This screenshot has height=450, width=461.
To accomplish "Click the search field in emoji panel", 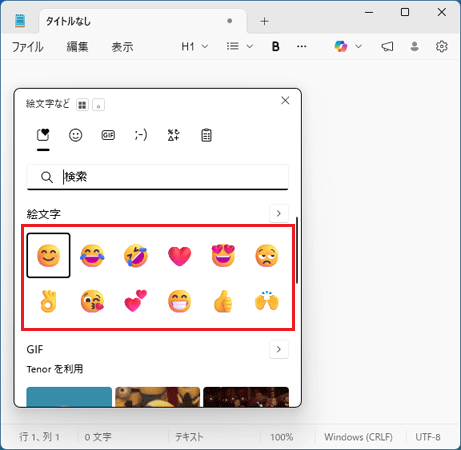I will 157,177.
